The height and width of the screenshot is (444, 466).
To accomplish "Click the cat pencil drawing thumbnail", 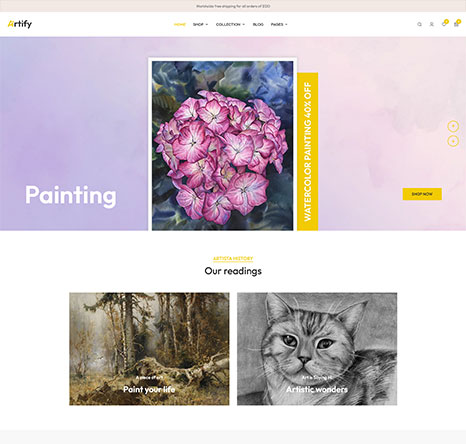I will point(317,349).
